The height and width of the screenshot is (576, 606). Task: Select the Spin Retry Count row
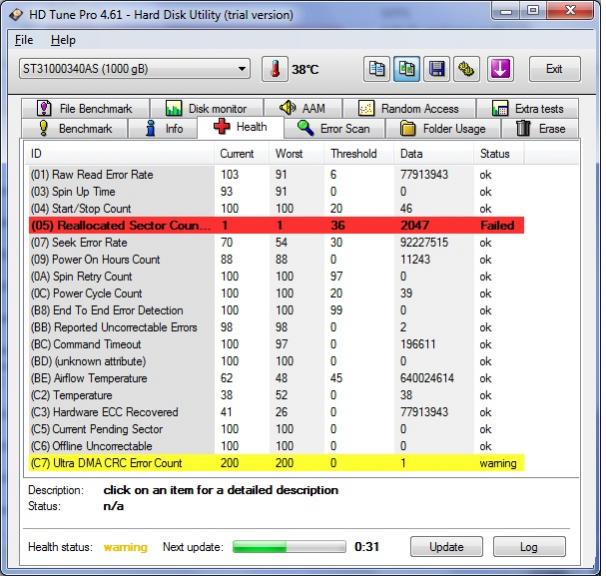click(x=276, y=276)
